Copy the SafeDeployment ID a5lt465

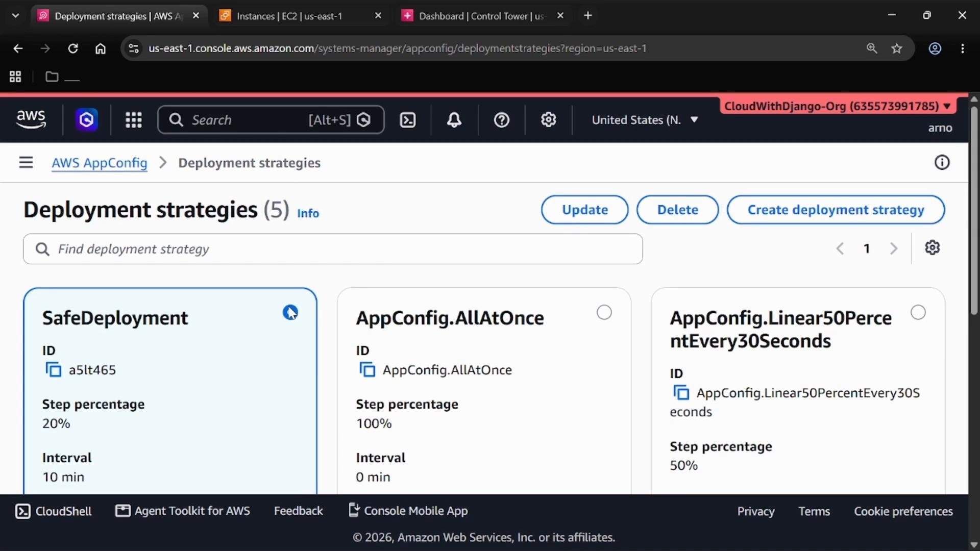[53, 369]
